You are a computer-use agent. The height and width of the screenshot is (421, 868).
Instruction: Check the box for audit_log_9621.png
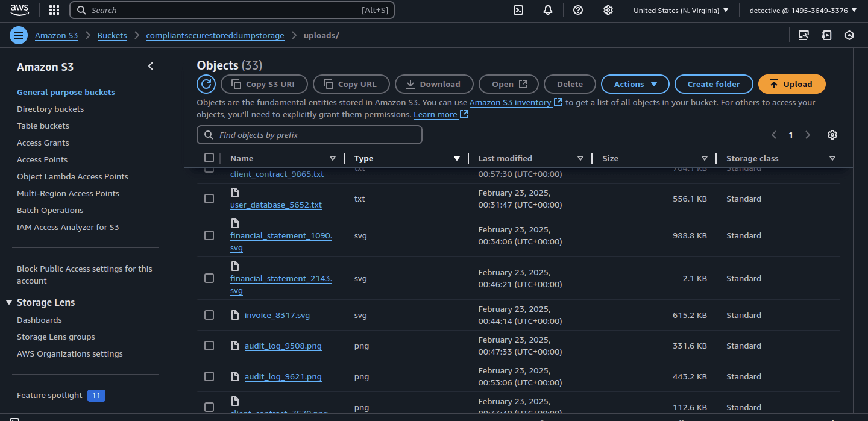coord(209,376)
